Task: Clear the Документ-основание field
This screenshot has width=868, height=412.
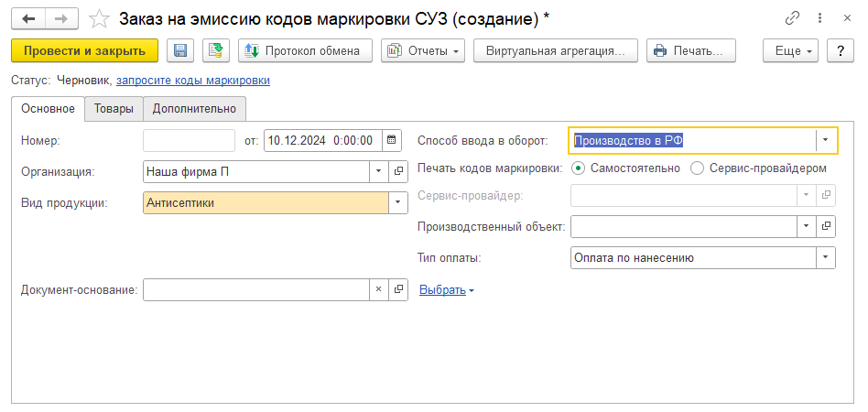Action: (x=379, y=290)
